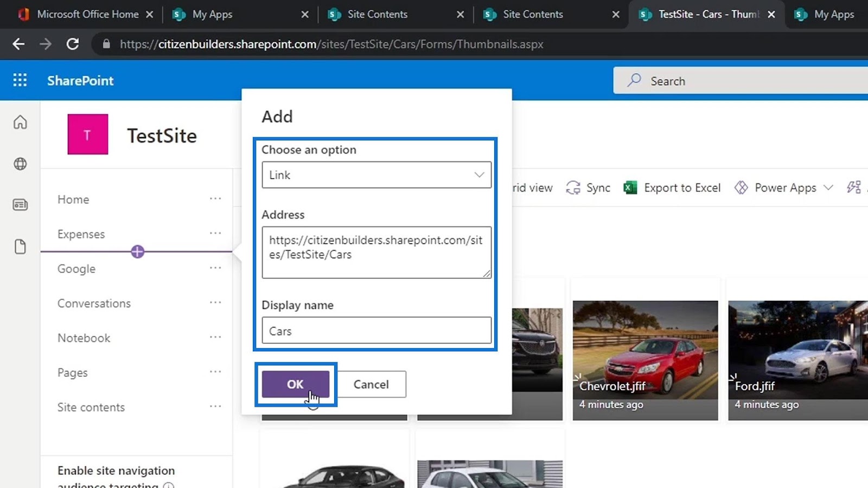Viewport: 868px width, 488px height.
Task: Click the Sync icon in toolbar
Action: [x=573, y=188]
